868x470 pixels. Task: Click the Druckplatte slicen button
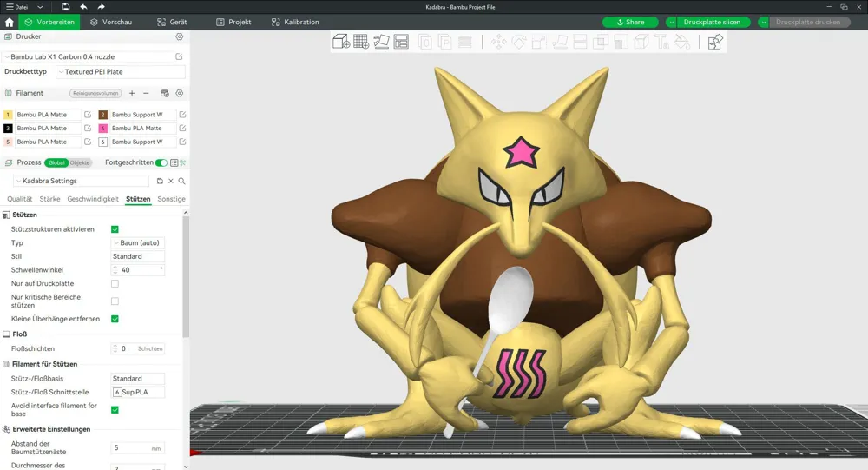click(713, 23)
